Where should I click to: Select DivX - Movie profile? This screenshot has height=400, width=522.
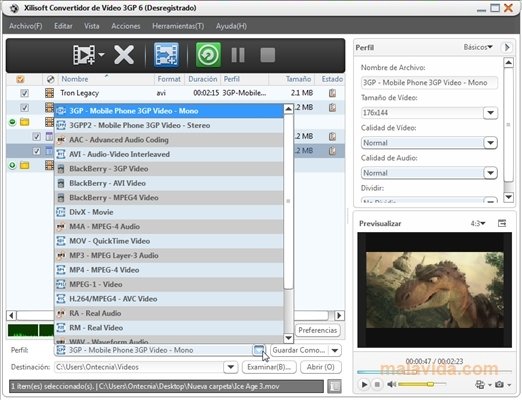click(169, 212)
